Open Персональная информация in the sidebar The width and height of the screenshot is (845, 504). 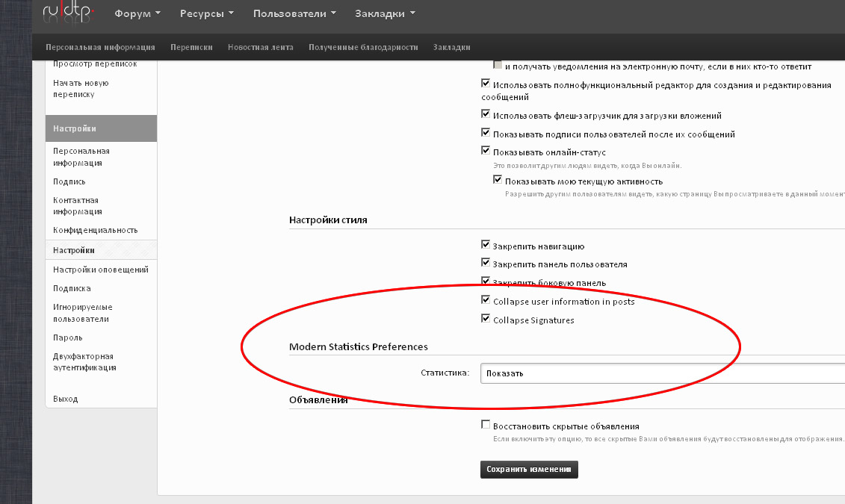pyautogui.click(x=81, y=157)
